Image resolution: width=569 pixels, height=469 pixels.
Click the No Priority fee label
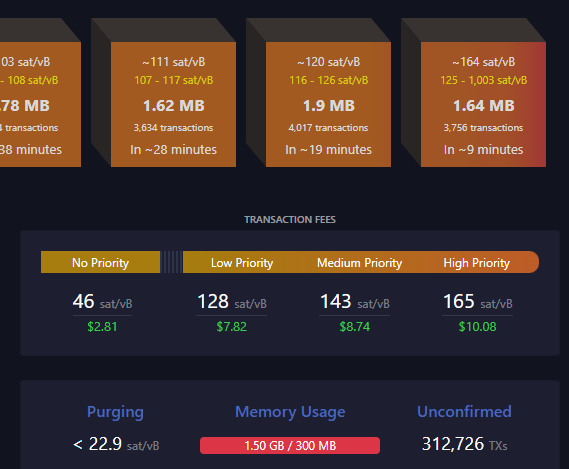coord(100,262)
